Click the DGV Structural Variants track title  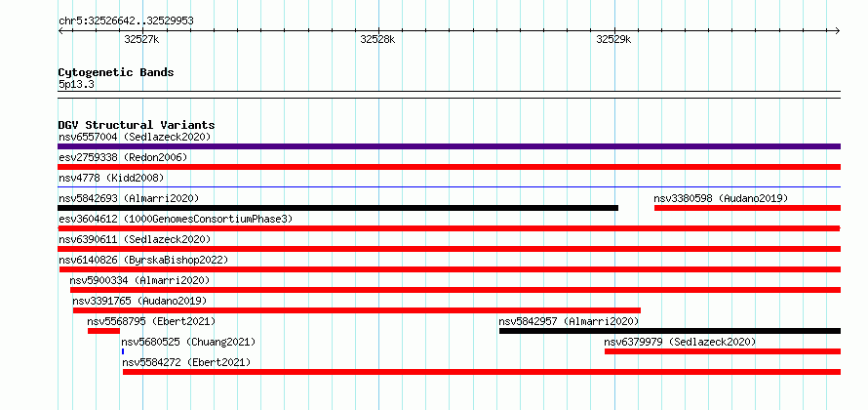(137, 125)
